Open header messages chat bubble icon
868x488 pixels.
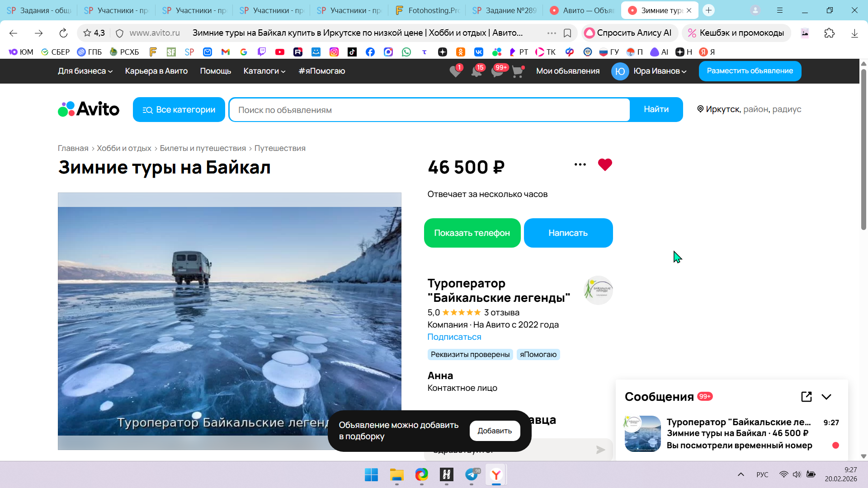coord(497,71)
